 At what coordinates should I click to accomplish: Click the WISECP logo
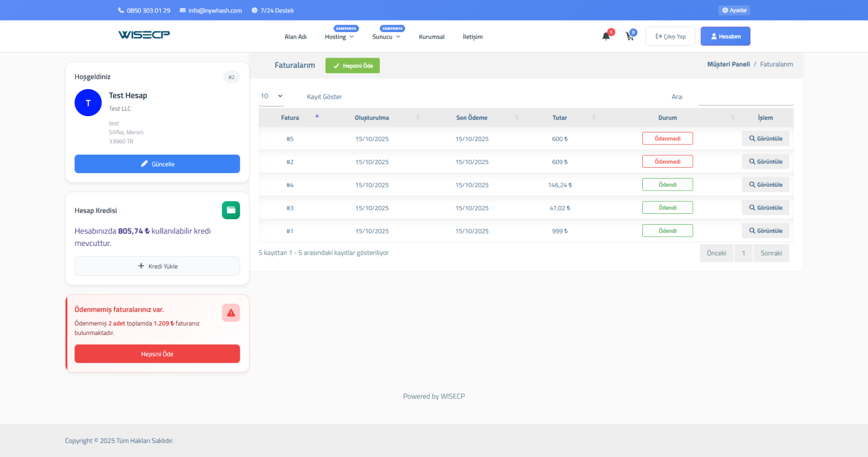[x=144, y=35]
